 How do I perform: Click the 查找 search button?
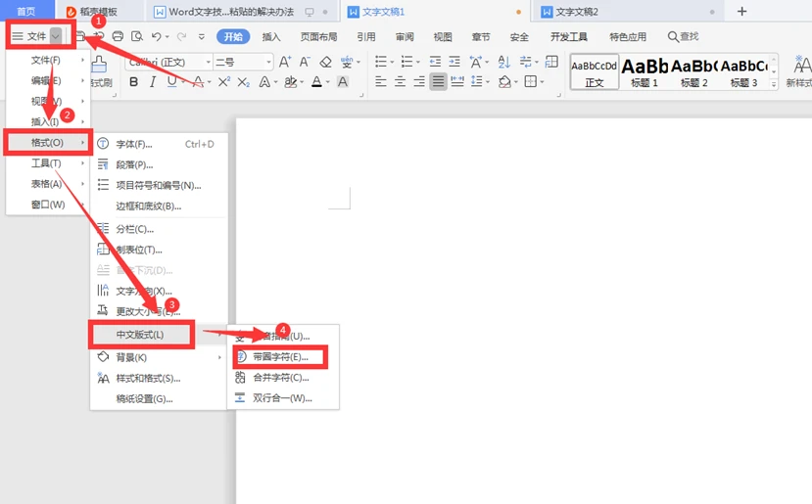(x=683, y=37)
